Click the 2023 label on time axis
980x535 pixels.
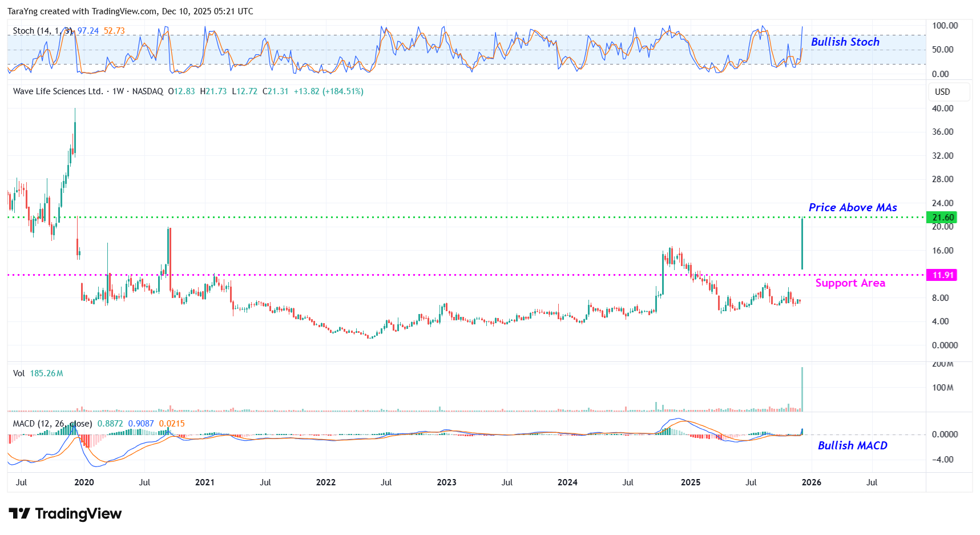pos(446,482)
